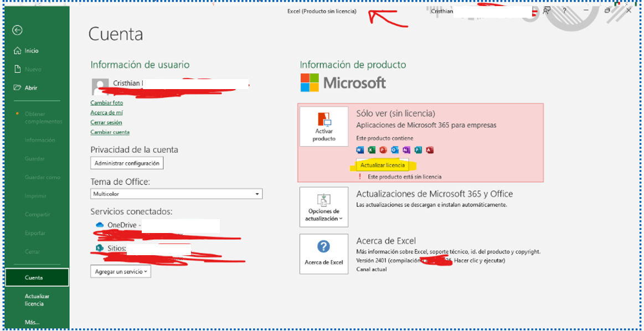Click the user profile photo placeholder
Image resolution: width=644 pixels, height=331 pixels.
pyautogui.click(x=100, y=86)
